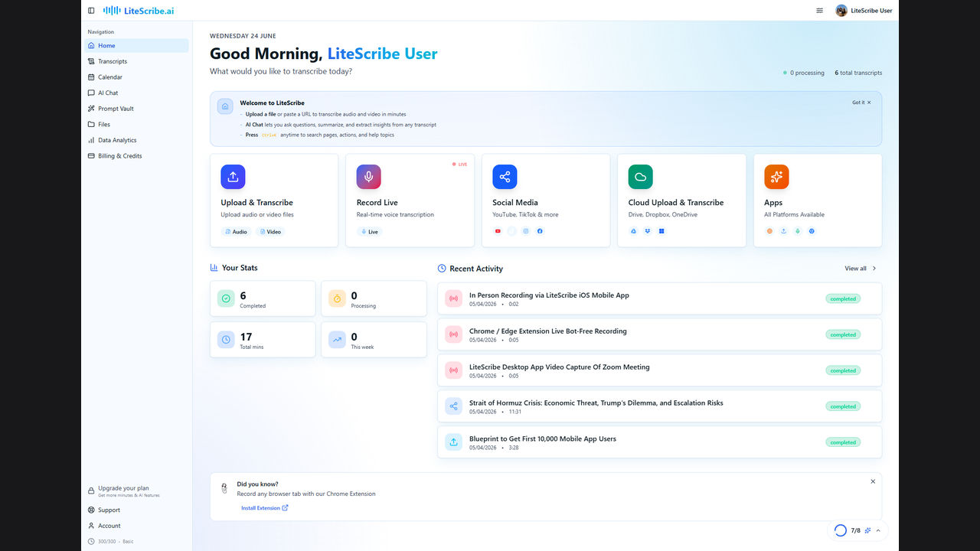Screen dimensions: 980x551
Task: Click completed badge on Blueprint row
Action: 843,442
